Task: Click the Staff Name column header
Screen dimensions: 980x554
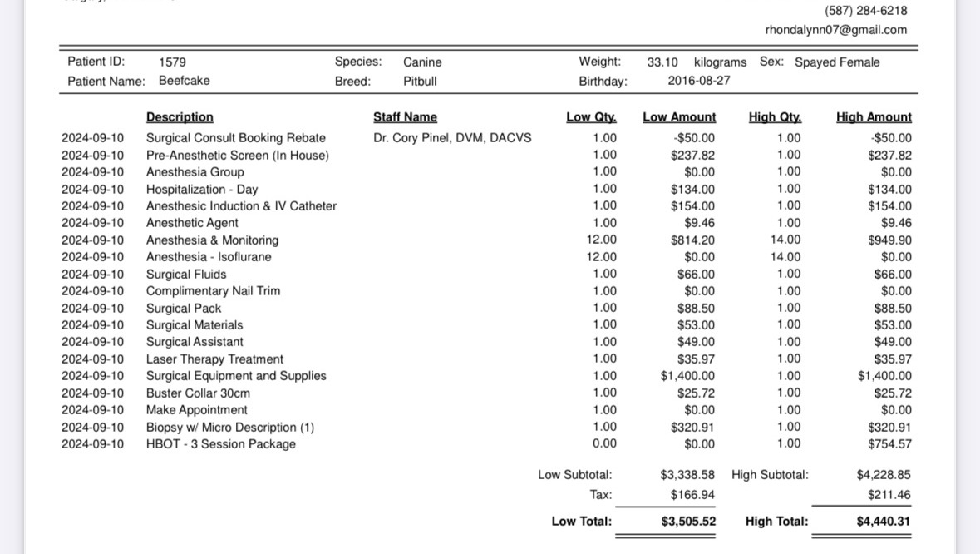Action: pyautogui.click(x=405, y=117)
